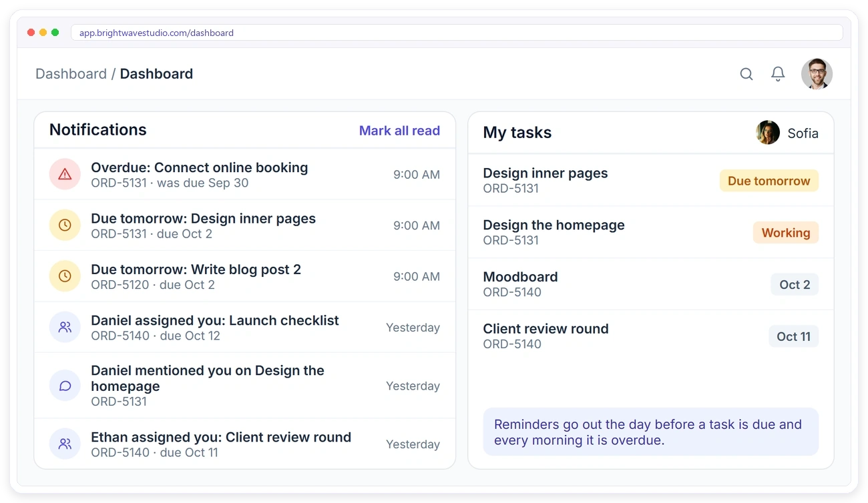
Task: Click the Oct 2 date badge on Moodboard
Action: pos(795,285)
